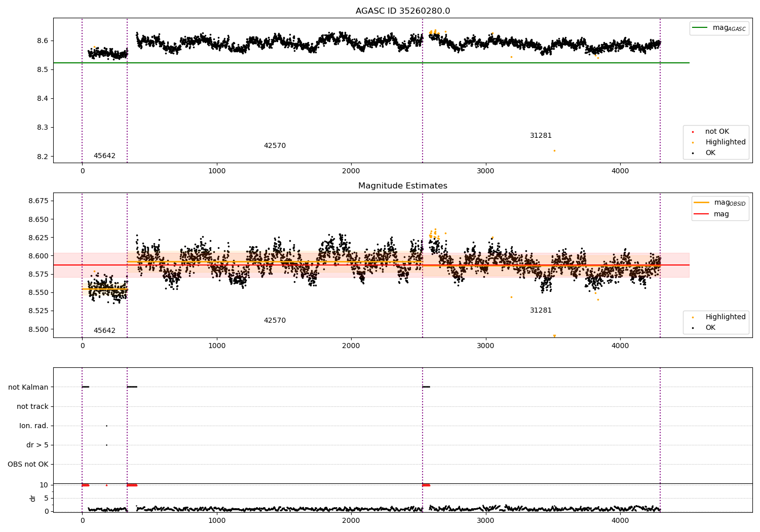
Task: Click OBSID label 31281 in top plot
Action: (541, 136)
